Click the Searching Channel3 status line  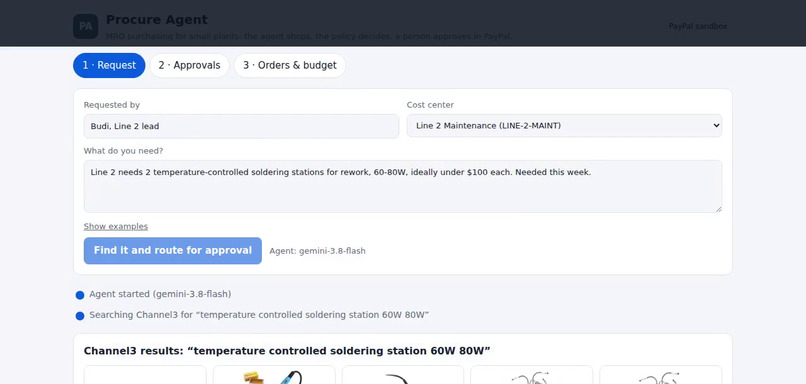pyautogui.click(x=259, y=315)
